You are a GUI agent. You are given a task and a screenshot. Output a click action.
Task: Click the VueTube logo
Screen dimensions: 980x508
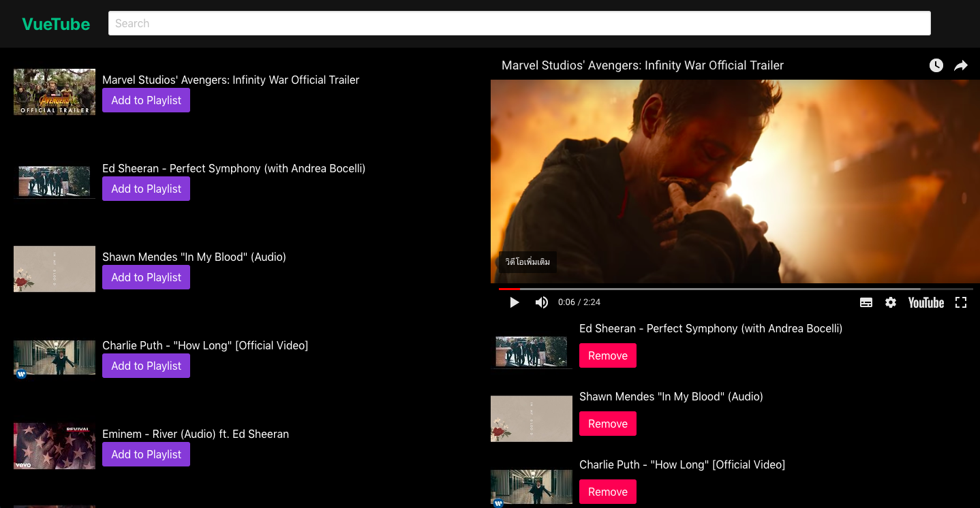(x=56, y=24)
